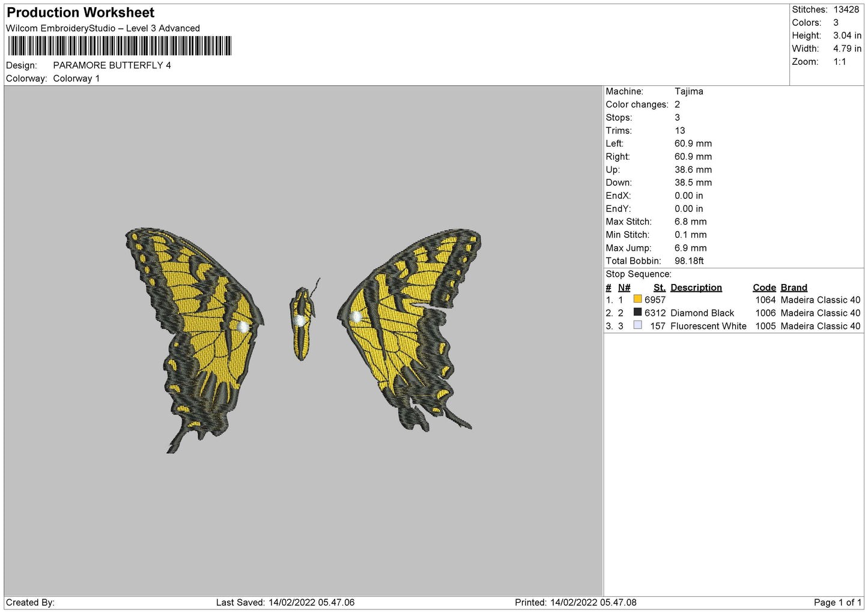Click the 'Description' column header
The image size is (868, 613).
696,288
